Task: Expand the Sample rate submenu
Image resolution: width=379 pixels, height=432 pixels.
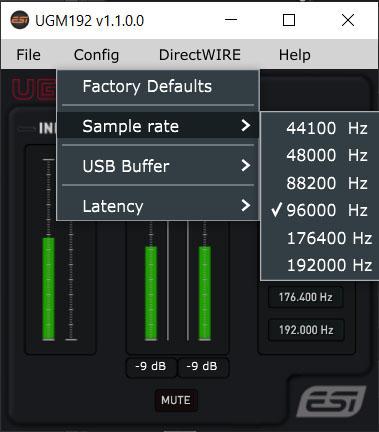Action: [158, 126]
